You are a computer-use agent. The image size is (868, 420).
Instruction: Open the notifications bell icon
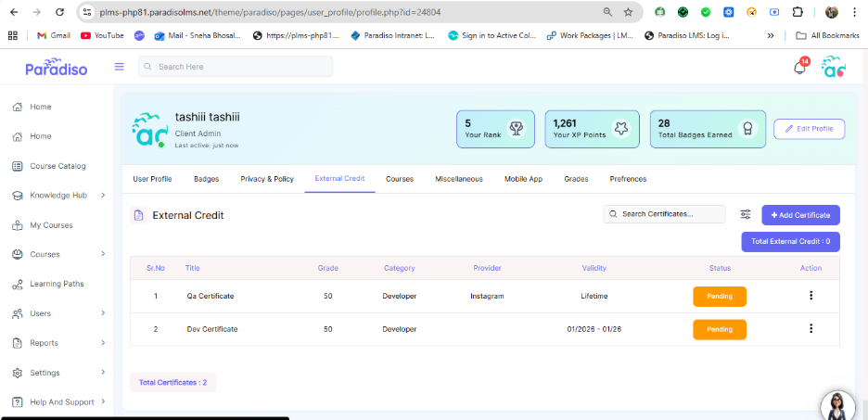point(799,68)
